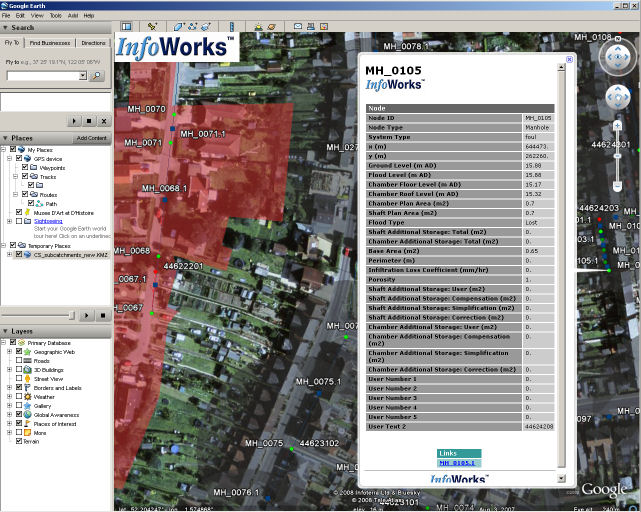
Task: Open the Edit menu
Action: pos(20,16)
